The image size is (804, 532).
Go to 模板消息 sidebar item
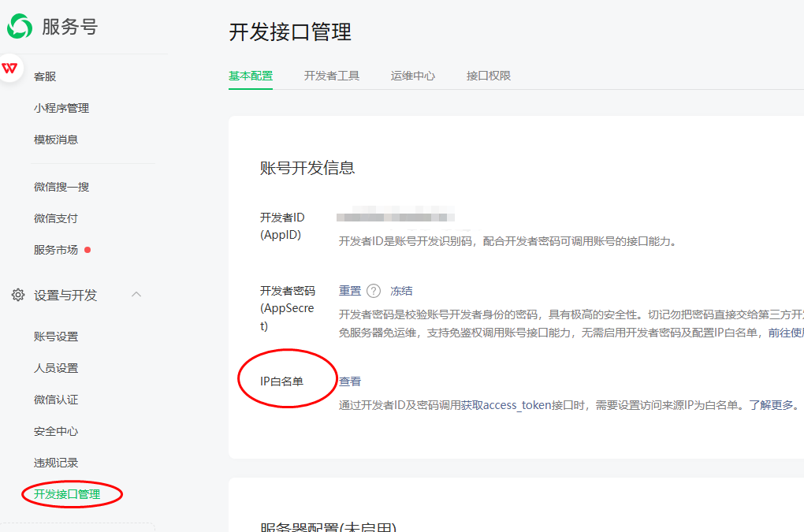point(56,140)
